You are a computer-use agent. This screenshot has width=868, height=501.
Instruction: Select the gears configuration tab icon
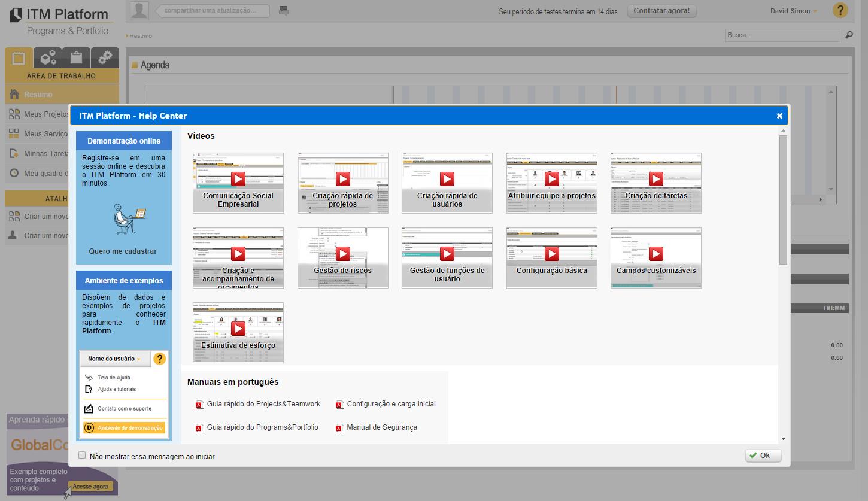pos(105,58)
